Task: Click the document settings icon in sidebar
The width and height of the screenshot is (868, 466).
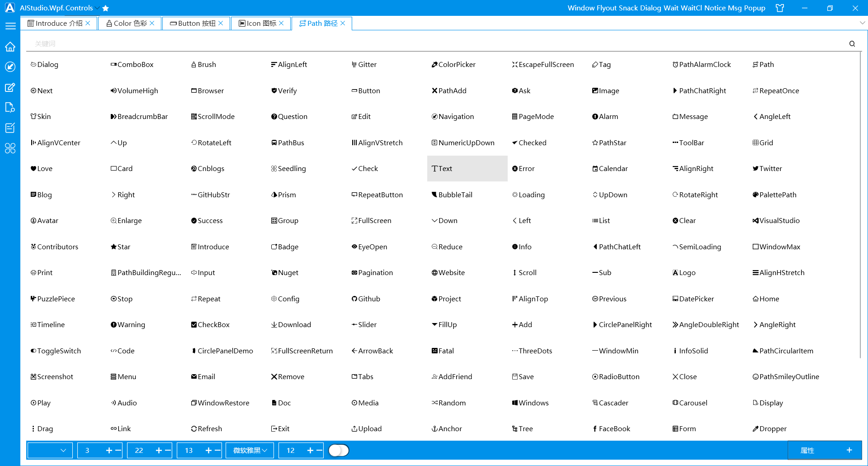Action: (10, 107)
